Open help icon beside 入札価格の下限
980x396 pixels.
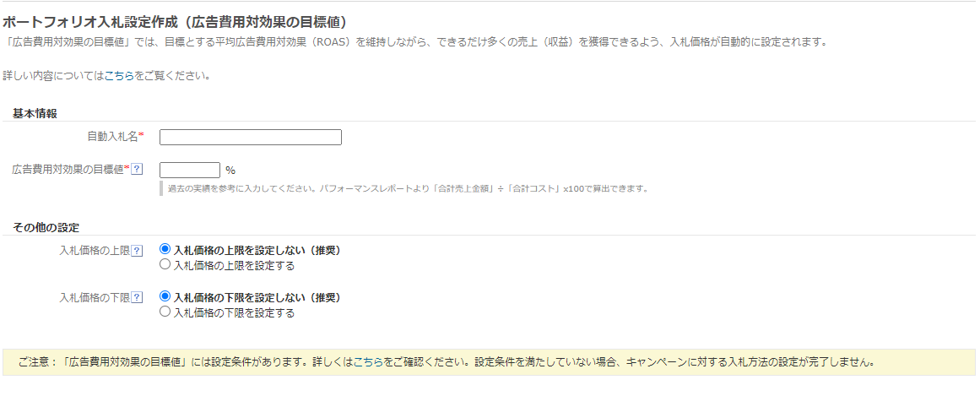coord(137,298)
